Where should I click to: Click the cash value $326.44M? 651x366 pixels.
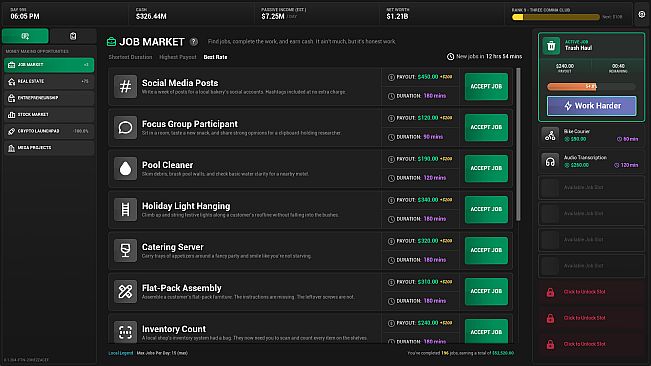point(151,17)
